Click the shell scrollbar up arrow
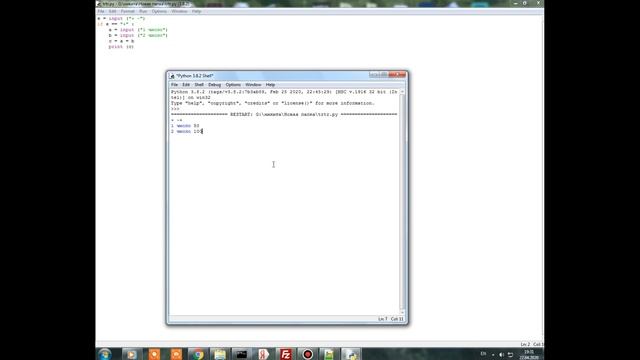640x360 pixels. [402, 92]
